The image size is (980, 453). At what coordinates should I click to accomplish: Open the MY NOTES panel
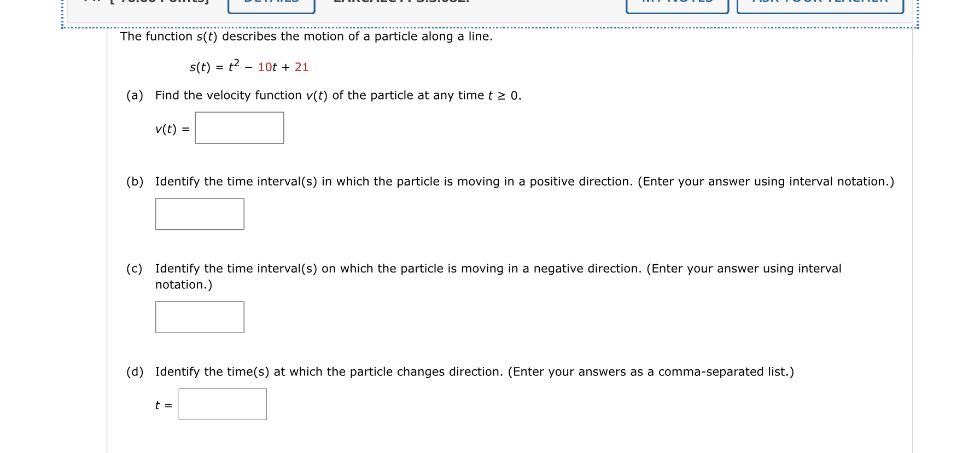coord(676,4)
